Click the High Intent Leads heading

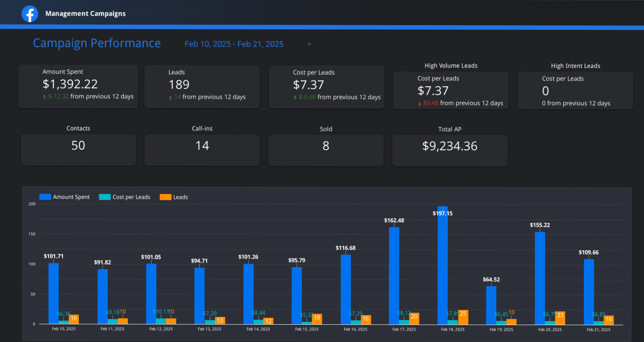point(576,66)
